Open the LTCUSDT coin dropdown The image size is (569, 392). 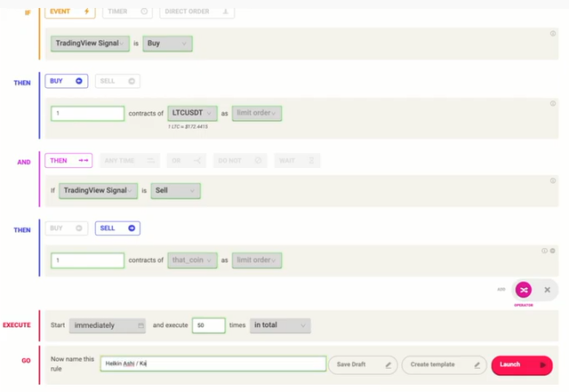(x=192, y=113)
